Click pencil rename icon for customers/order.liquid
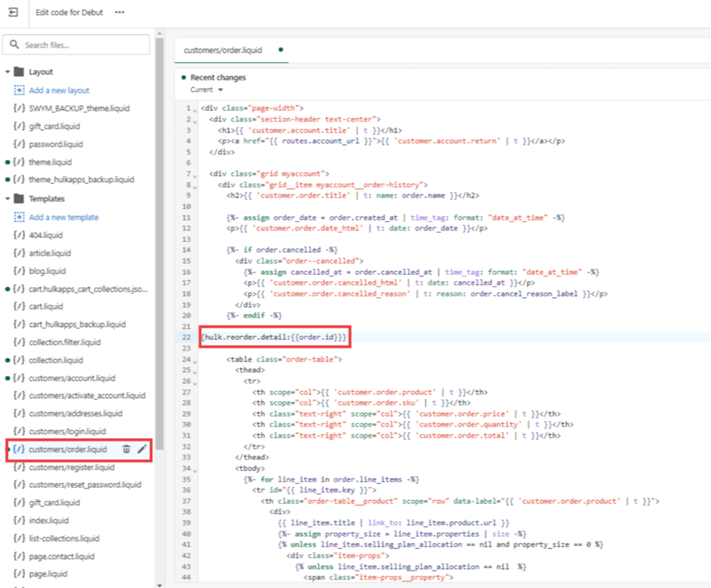 pos(142,449)
